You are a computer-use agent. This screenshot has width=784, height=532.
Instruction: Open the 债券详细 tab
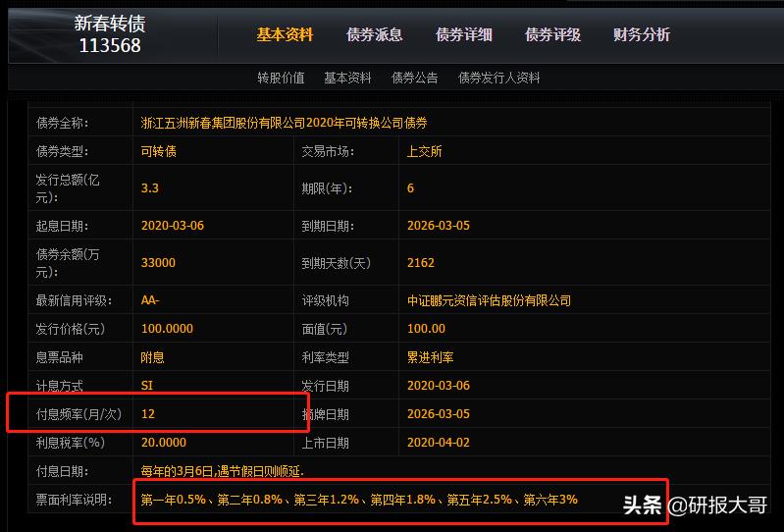tap(463, 35)
